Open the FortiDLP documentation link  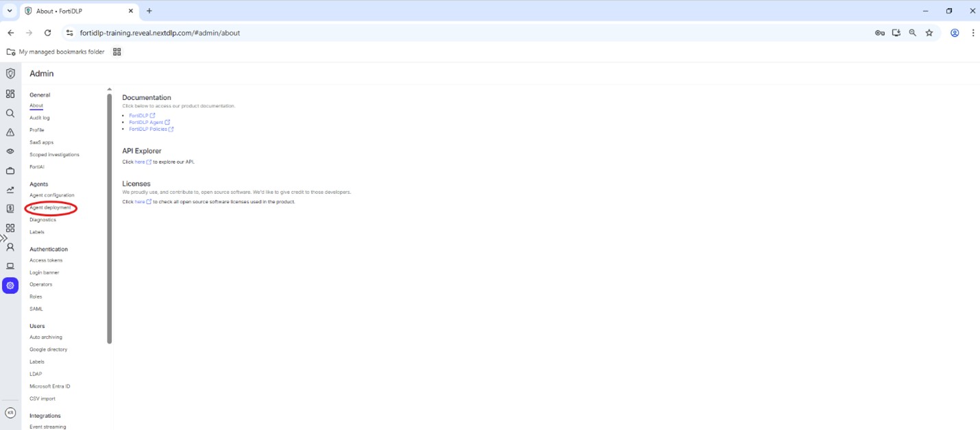pos(138,116)
